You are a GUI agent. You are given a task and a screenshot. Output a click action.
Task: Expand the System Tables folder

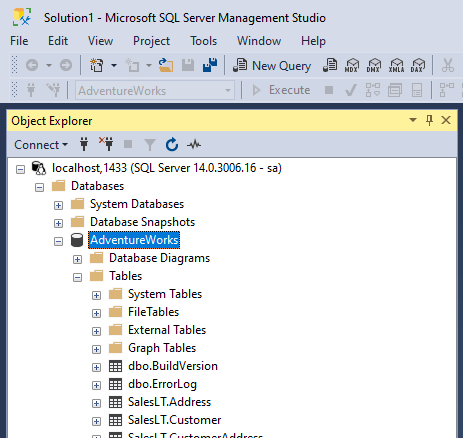click(x=96, y=295)
